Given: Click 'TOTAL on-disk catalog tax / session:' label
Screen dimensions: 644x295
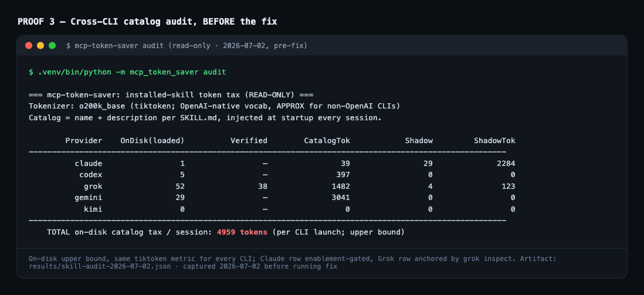Looking at the screenshot, I should pos(130,232).
